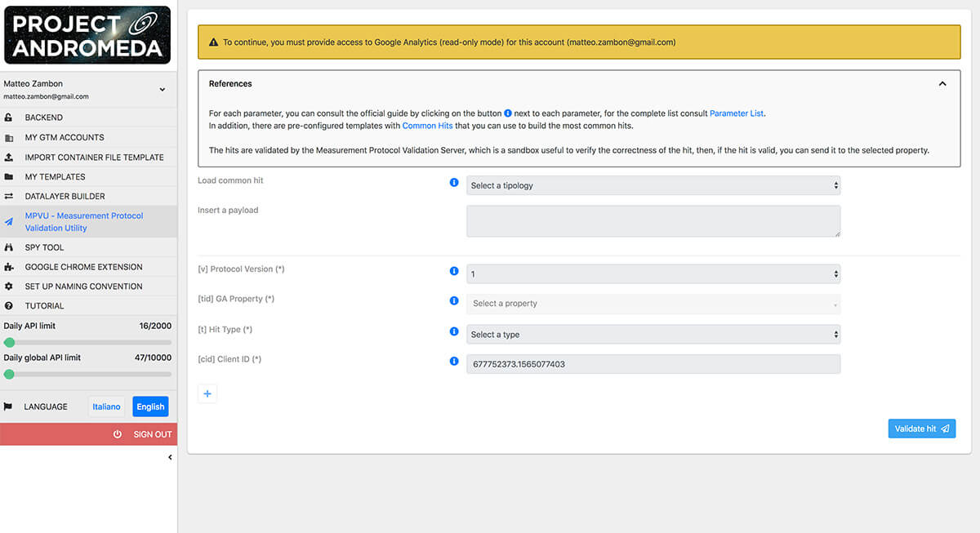The height and width of the screenshot is (533, 980).
Task: Click the Load common hit label
Action: tap(230, 180)
